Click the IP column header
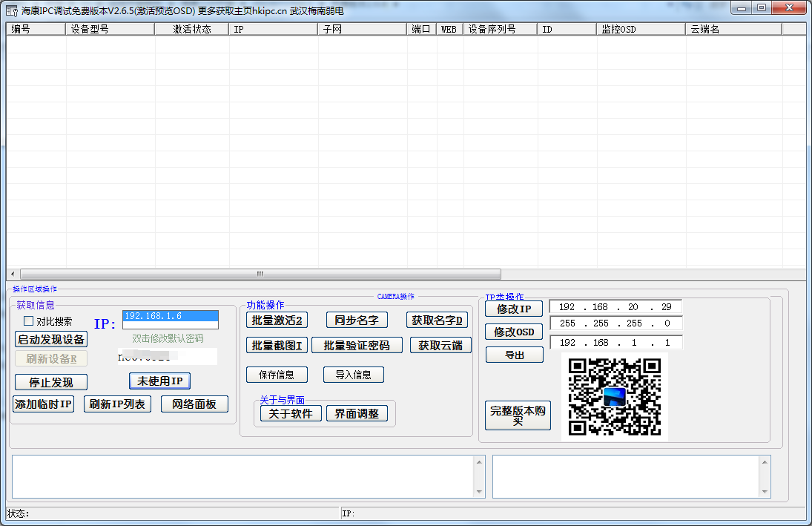This screenshot has height=526, width=812. pyautogui.click(x=274, y=29)
